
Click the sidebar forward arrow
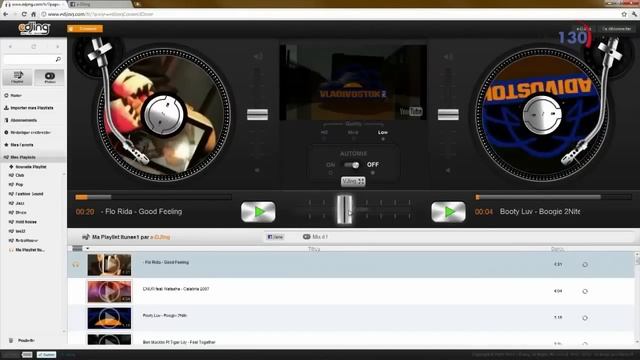(58, 47)
